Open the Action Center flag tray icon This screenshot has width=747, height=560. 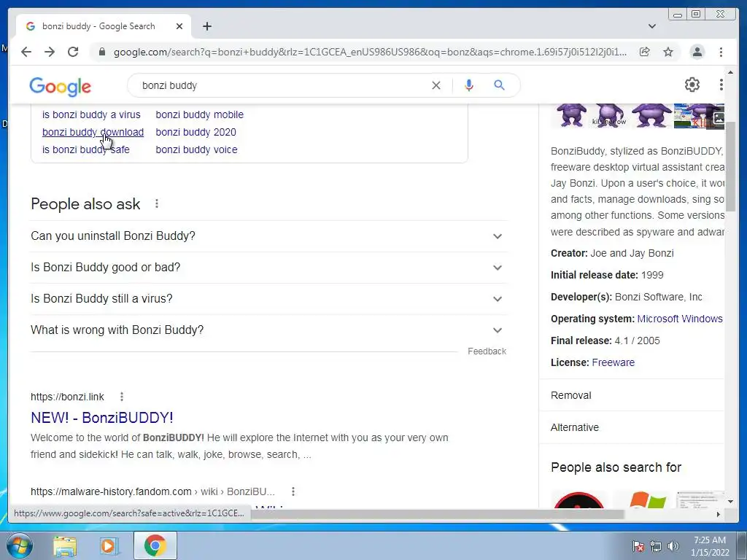point(638,545)
